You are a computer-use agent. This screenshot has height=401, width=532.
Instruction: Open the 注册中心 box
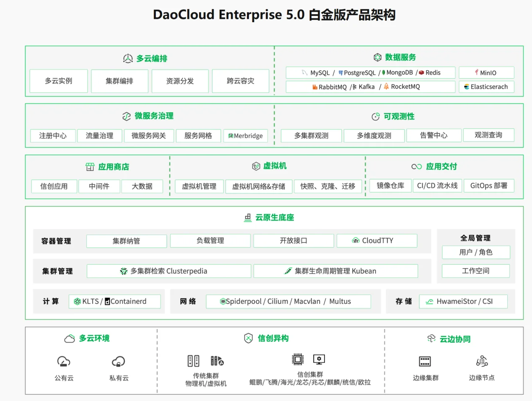53,136
